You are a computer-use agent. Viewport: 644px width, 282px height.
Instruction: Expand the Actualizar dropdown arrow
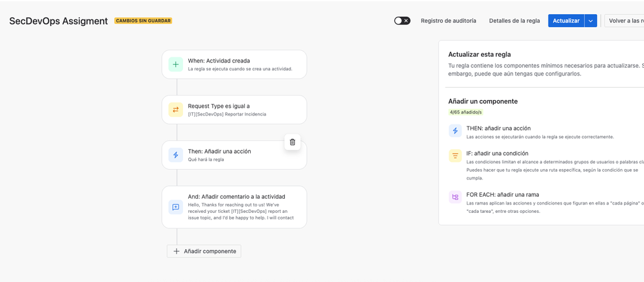coord(590,21)
